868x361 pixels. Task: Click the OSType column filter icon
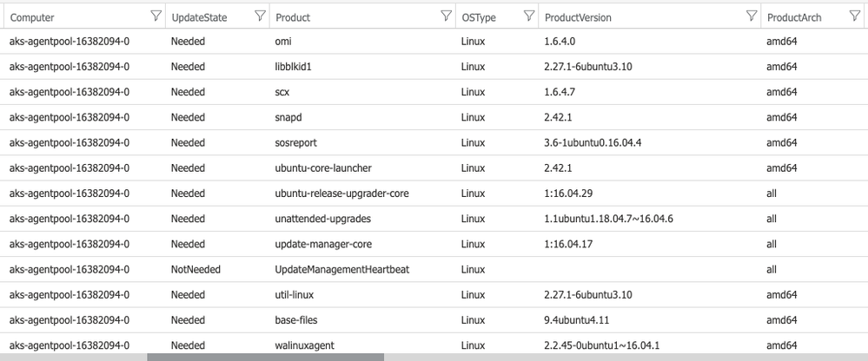[x=528, y=16]
